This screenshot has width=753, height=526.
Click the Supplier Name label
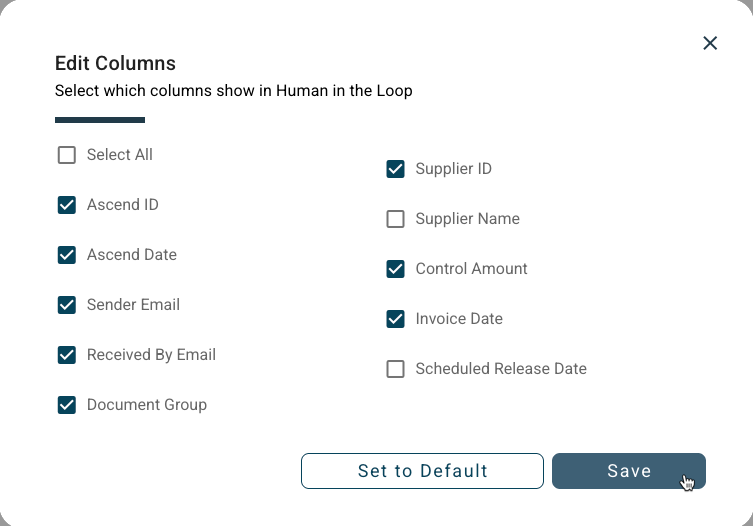click(x=467, y=219)
